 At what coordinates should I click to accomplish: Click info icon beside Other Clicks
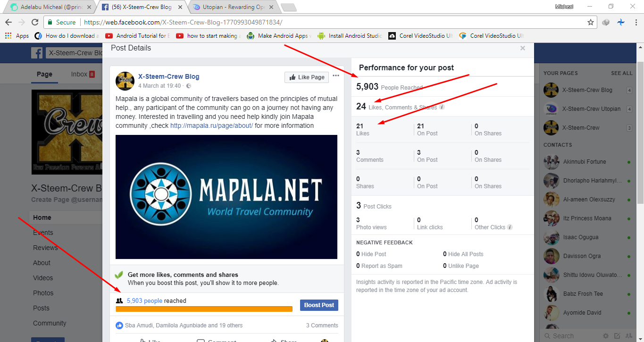[510, 227]
